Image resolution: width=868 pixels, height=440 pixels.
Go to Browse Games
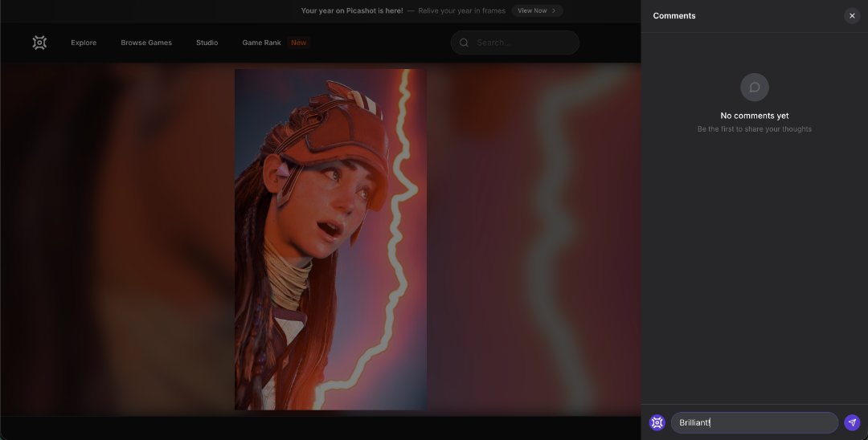coord(146,43)
